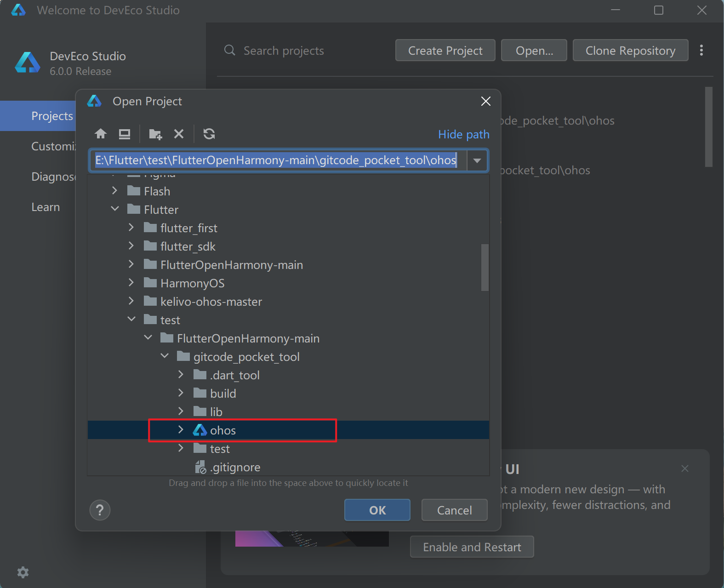Screen dimensions: 724x588
Task: Click the file tree vertical scrollbar
Action: (x=485, y=267)
